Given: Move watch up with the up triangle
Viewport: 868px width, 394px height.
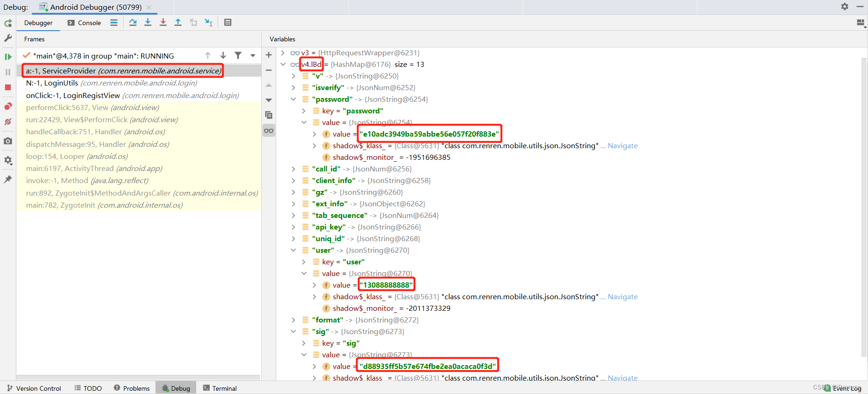Looking at the screenshot, I should point(269,85).
